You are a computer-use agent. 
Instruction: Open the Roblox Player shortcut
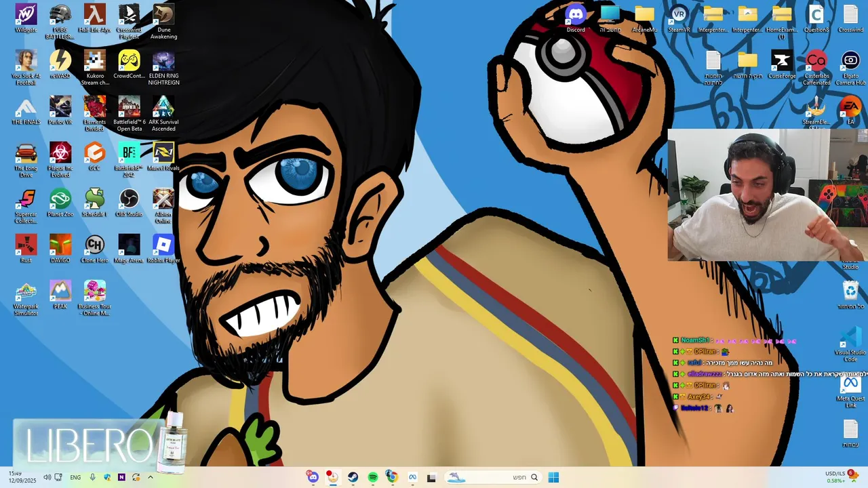163,249
